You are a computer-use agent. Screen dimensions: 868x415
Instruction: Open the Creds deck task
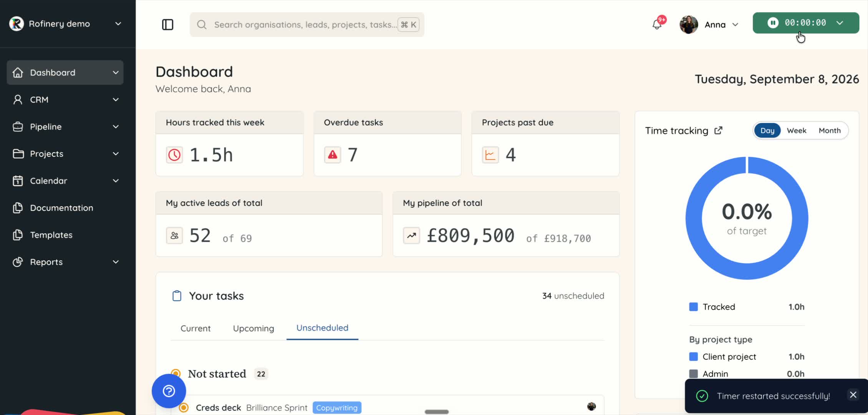pyautogui.click(x=218, y=408)
